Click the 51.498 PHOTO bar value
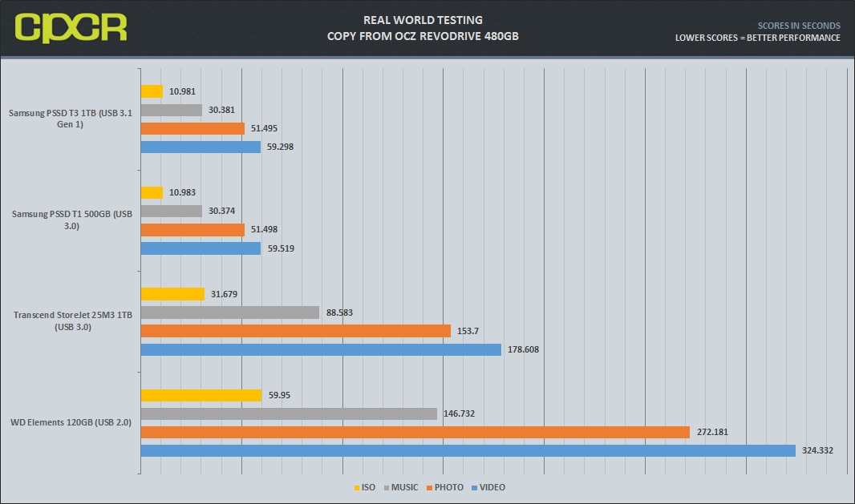This screenshot has height=504, width=855. (x=264, y=229)
